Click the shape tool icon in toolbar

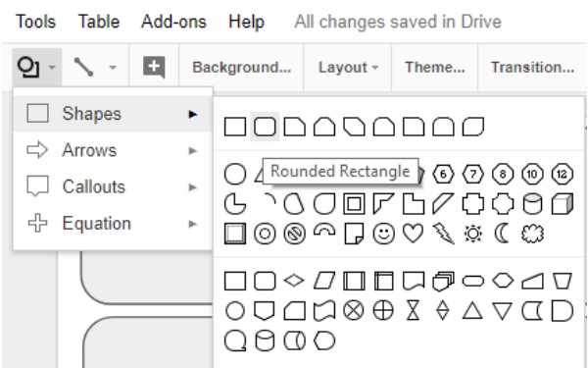coord(28,67)
